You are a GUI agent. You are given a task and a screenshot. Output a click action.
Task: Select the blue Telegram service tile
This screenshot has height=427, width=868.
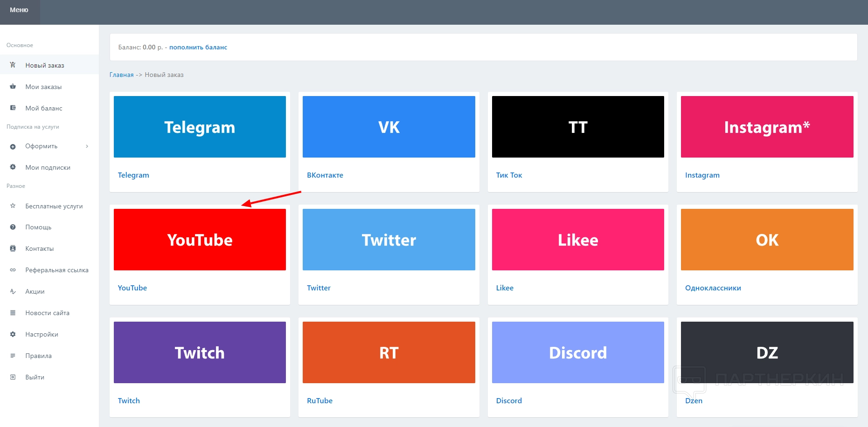[200, 127]
